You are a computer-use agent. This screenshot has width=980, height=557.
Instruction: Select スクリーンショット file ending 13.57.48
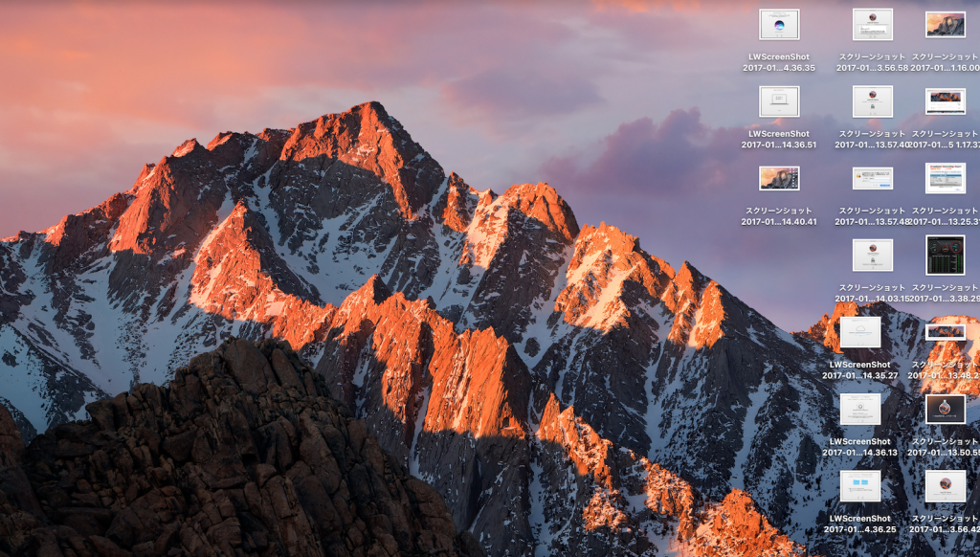tap(872, 178)
